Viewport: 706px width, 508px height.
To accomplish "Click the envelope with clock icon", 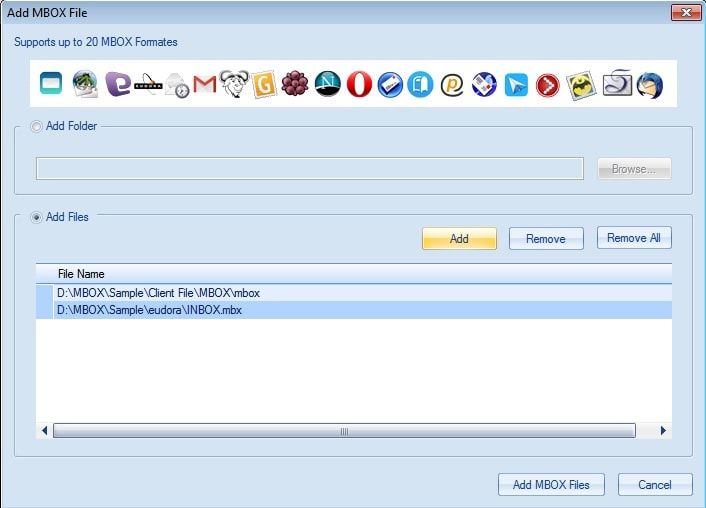I will [x=177, y=85].
